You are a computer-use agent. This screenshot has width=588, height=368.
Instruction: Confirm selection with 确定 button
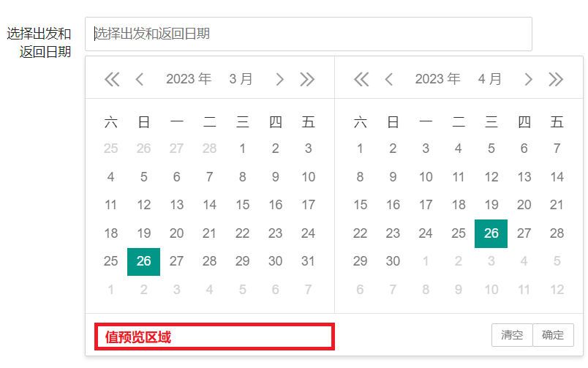(x=553, y=335)
